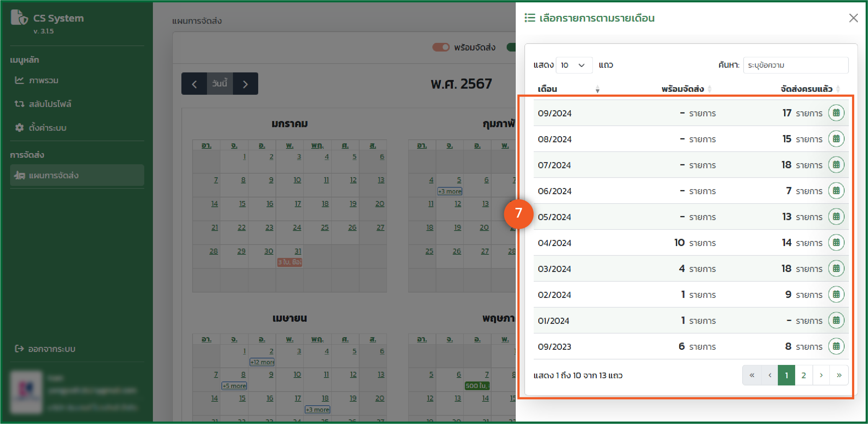The image size is (868, 424).
Task: Click the ค้นหา search text field
Action: pyautogui.click(x=796, y=65)
